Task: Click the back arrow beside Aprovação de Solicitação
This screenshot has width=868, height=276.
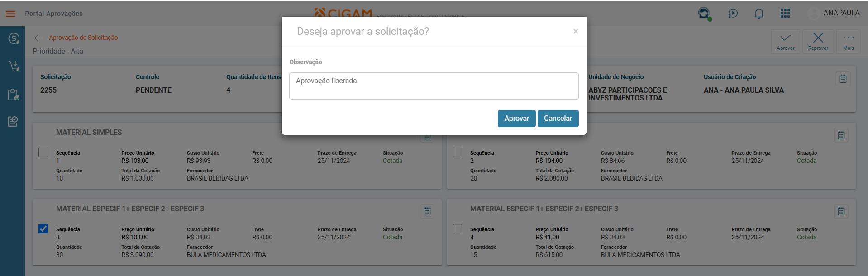Action: (x=38, y=38)
